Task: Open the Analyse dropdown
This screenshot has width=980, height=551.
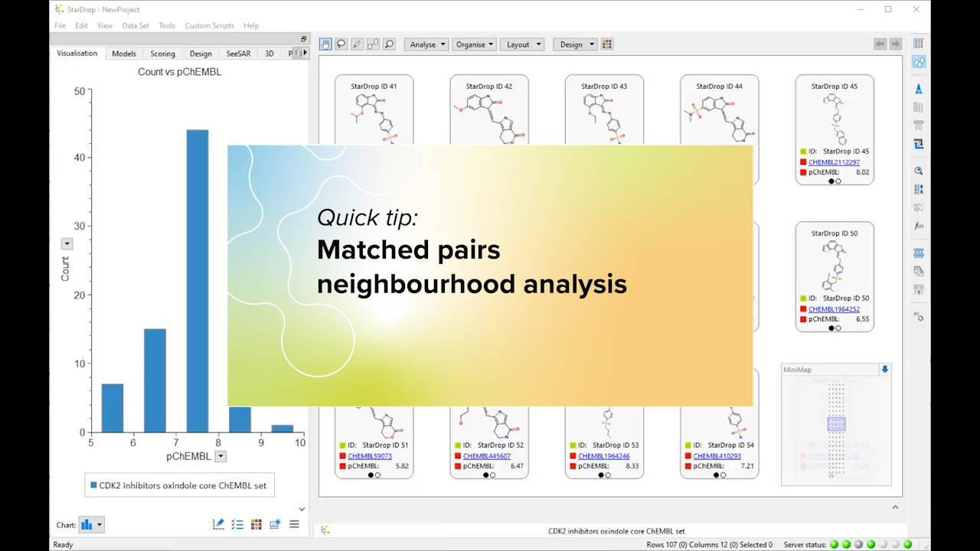Action: [427, 44]
